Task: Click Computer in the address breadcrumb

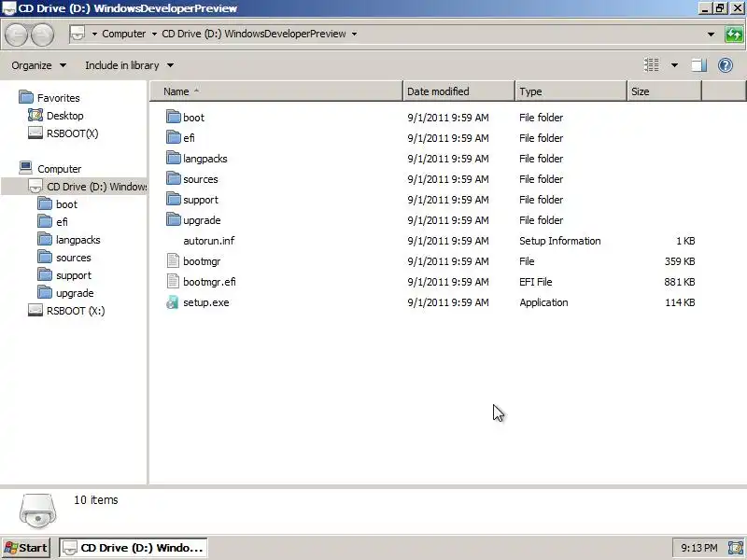Action: [x=124, y=34]
